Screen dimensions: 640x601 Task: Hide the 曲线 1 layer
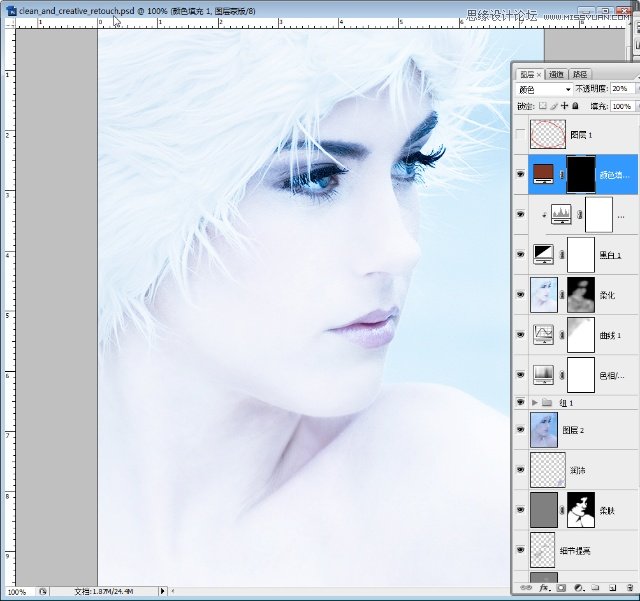tap(520, 334)
